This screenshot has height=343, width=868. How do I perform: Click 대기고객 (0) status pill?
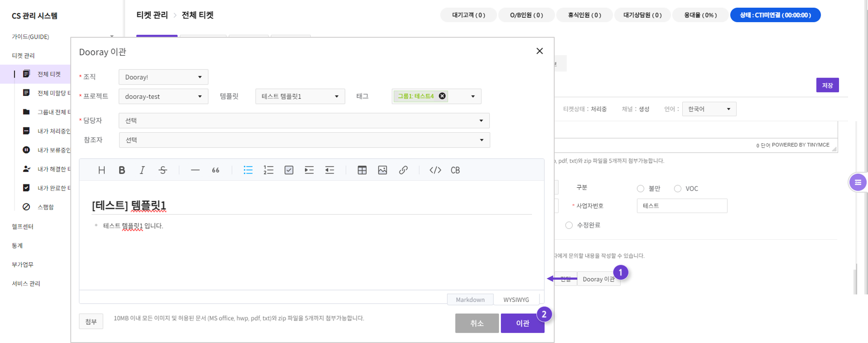[x=468, y=15]
